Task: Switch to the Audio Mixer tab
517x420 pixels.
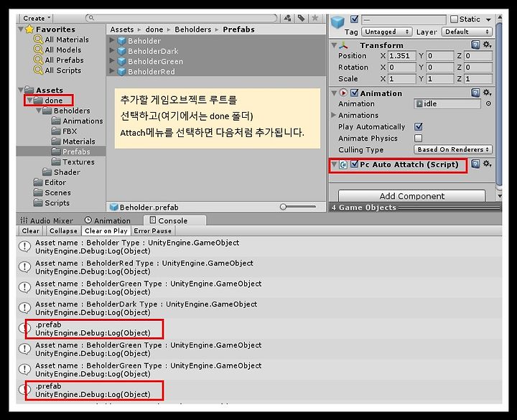Action: point(47,220)
